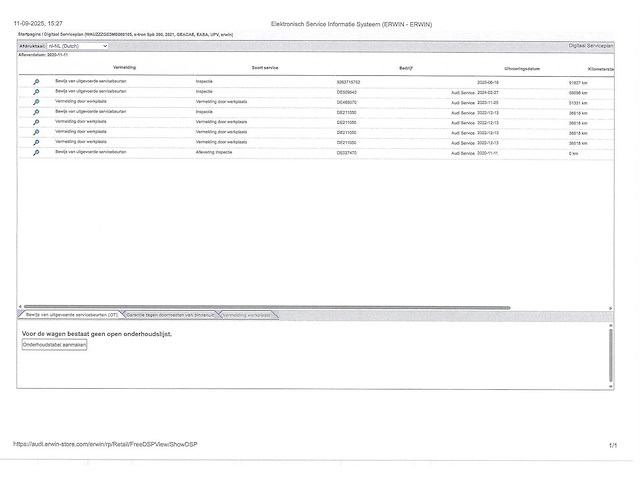Sort by the 'Soort service' column header
This screenshot has height=480, width=640.
tap(265, 68)
